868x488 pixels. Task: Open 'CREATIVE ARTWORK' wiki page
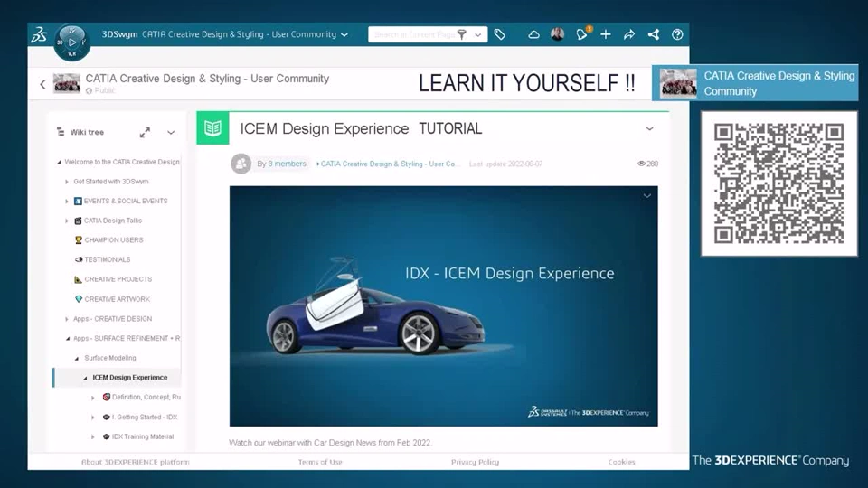pyautogui.click(x=117, y=299)
